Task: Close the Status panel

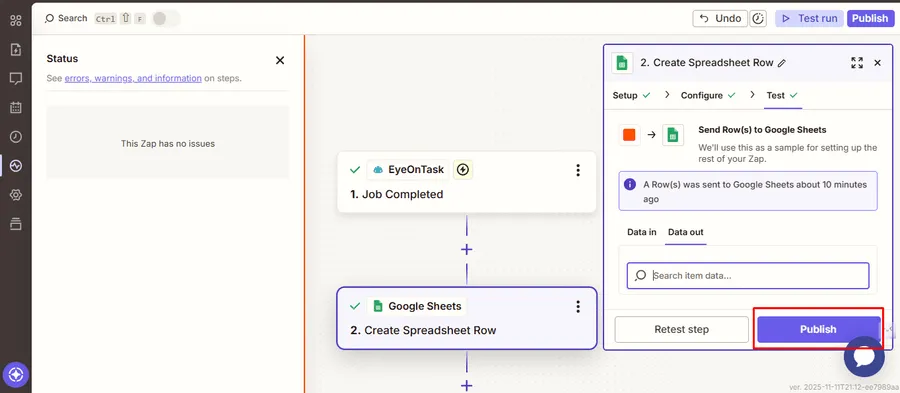Action: (x=280, y=60)
